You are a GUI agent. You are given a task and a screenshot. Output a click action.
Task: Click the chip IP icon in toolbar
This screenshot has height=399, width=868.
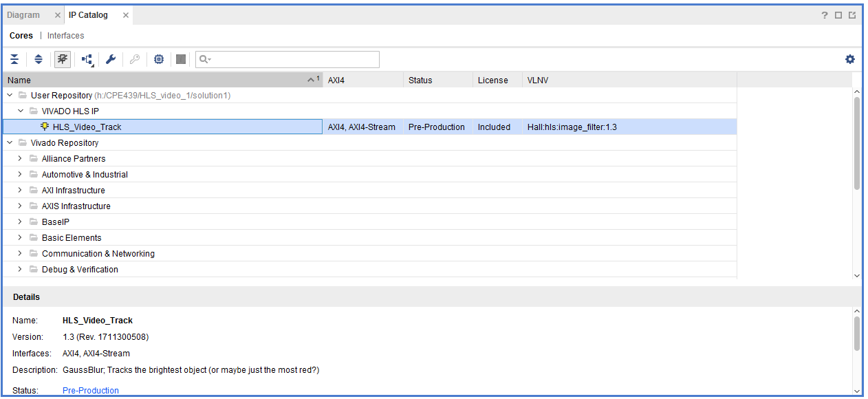point(159,60)
